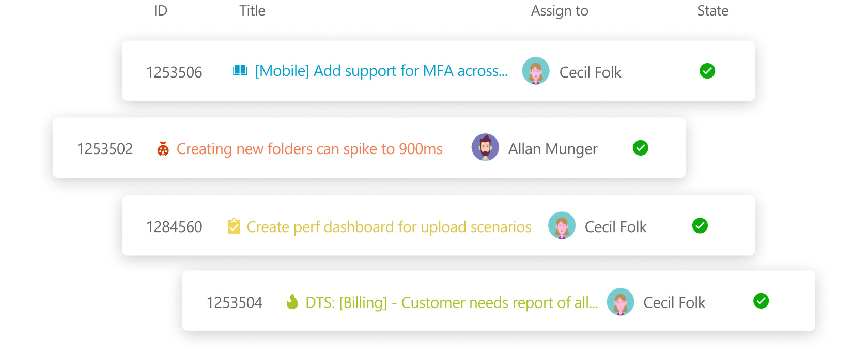Open 'DTS: [Billing] - Customer needs report' item

click(x=452, y=302)
